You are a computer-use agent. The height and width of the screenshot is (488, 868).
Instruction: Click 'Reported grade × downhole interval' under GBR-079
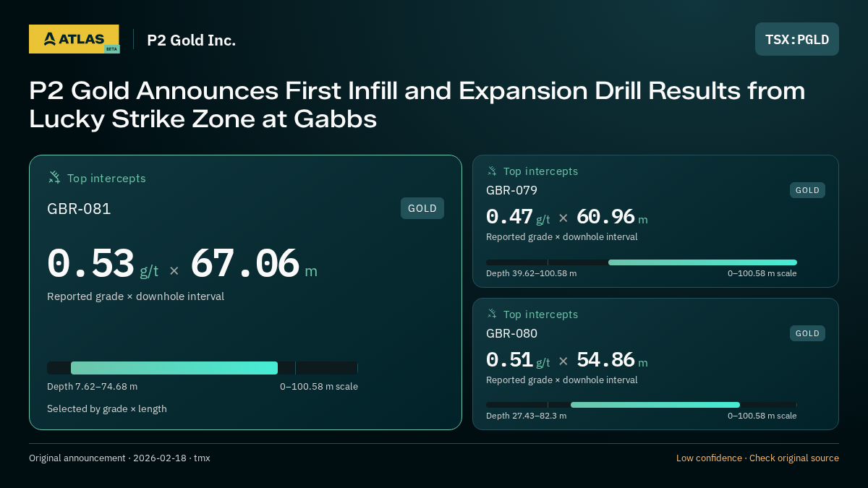pyautogui.click(x=561, y=237)
